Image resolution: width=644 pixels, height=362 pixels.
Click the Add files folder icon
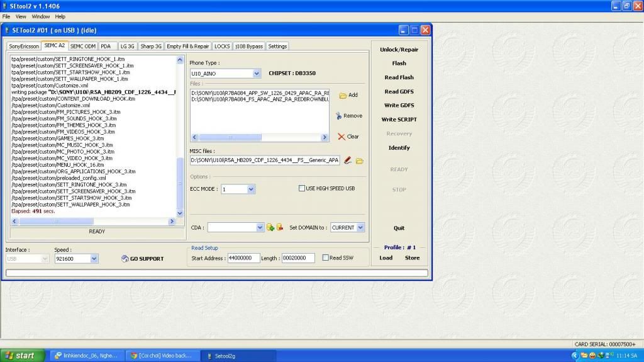[343, 96]
